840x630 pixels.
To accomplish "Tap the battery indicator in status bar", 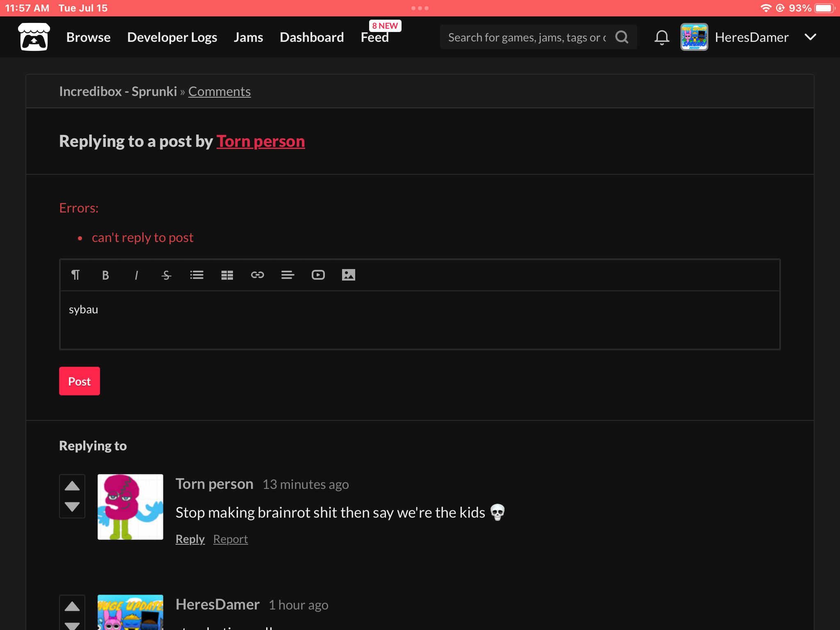I will 825,8.
